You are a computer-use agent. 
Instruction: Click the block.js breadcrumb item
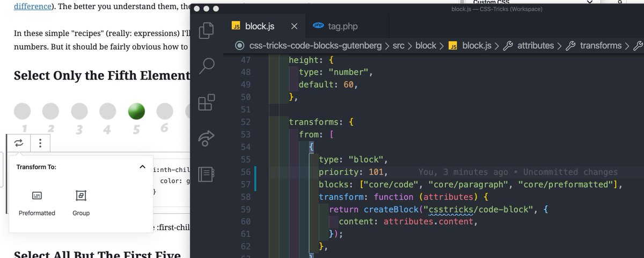[477, 46]
